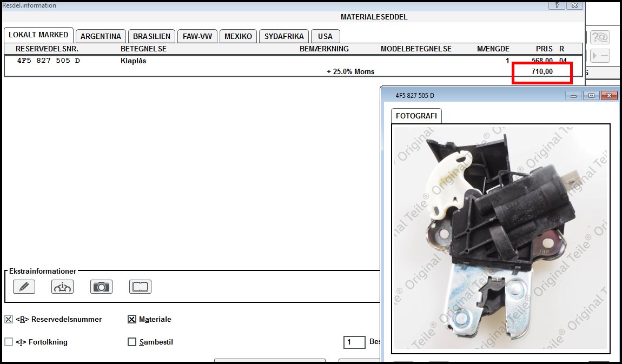The width and height of the screenshot is (622, 364).
Task: Toggle the Fortolkning checkbox
Action: [9, 342]
